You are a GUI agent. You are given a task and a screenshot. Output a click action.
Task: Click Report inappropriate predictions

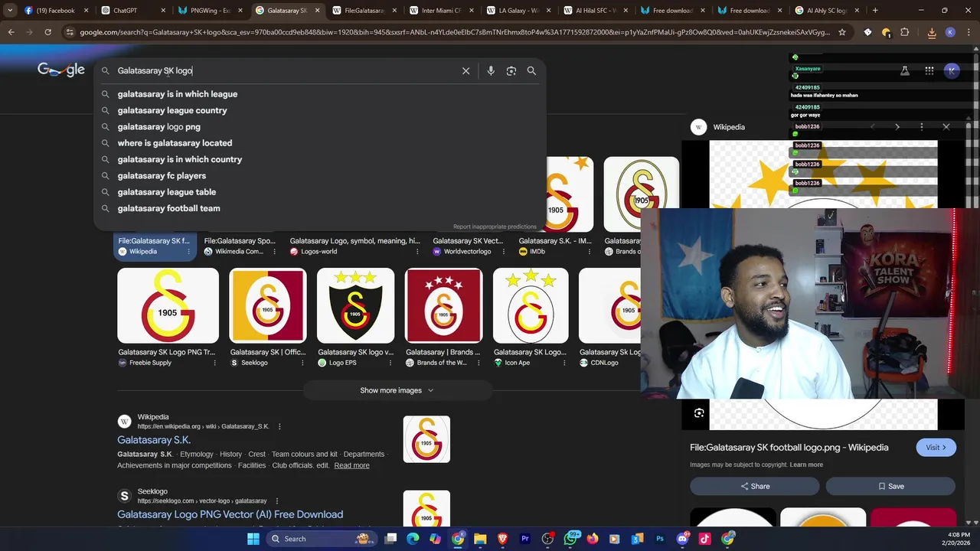click(495, 227)
